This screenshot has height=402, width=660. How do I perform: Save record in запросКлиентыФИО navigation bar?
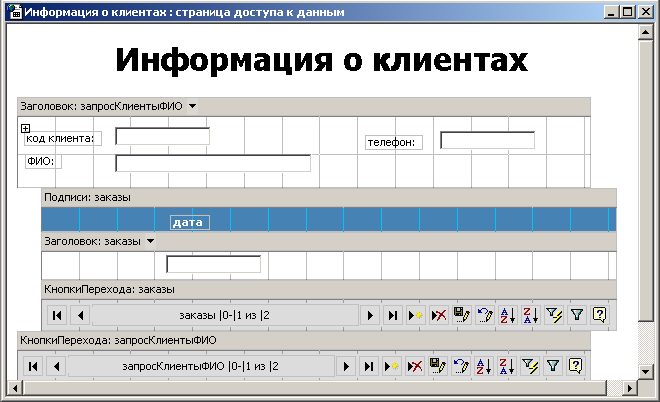click(438, 366)
